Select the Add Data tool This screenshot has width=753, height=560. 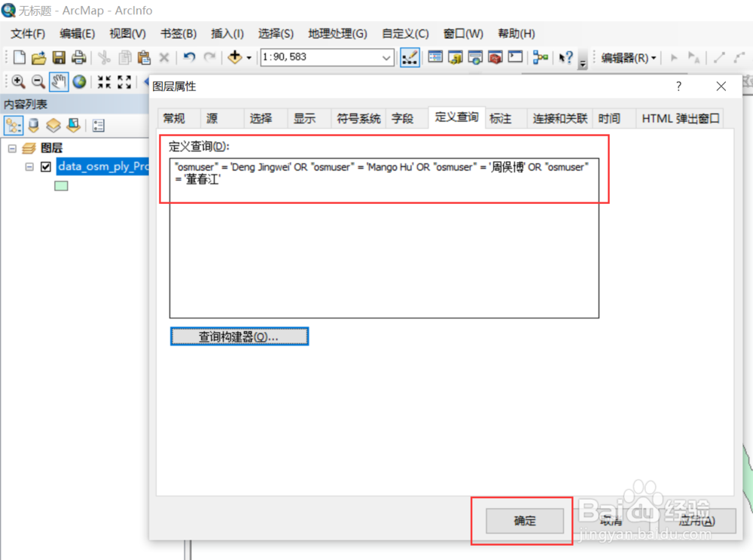(x=236, y=57)
